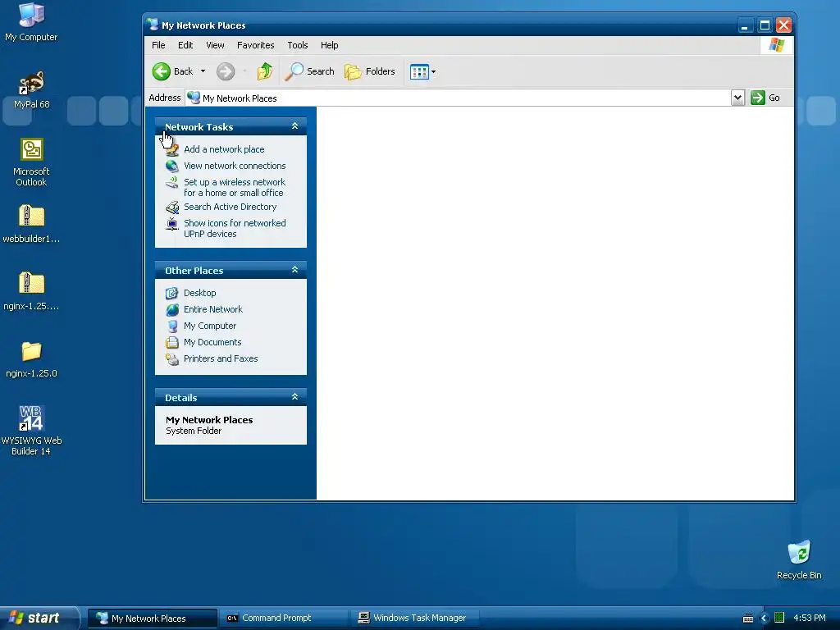Toggle the Folders pane button
This screenshot has width=840, height=630.
click(370, 71)
